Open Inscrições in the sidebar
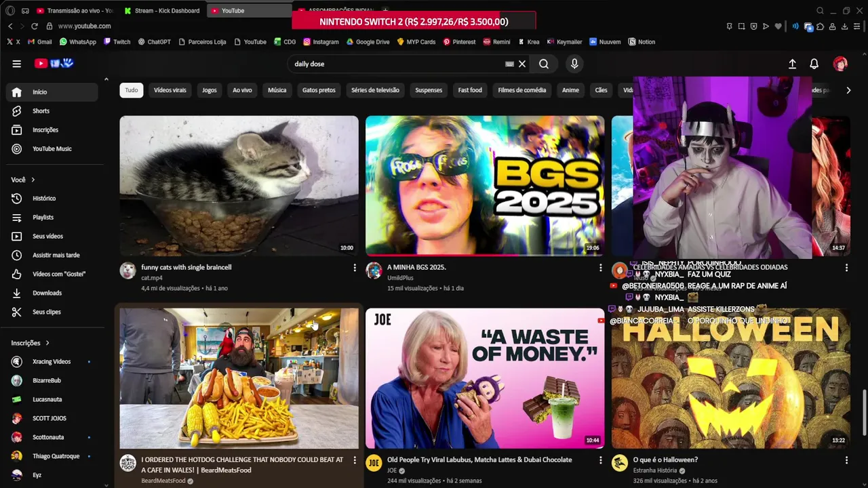The image size is (868, 488). (52, 130)
